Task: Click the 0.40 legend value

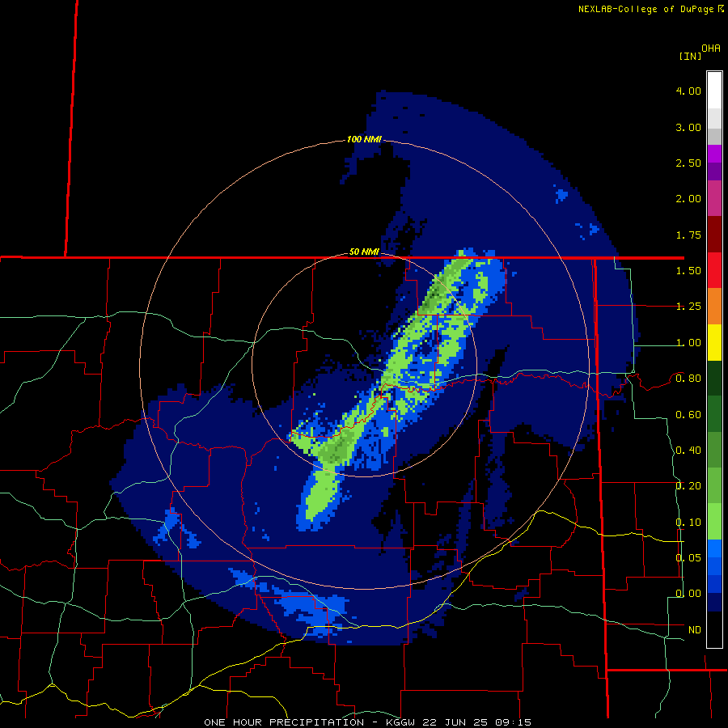Action: tap(688, 451)
